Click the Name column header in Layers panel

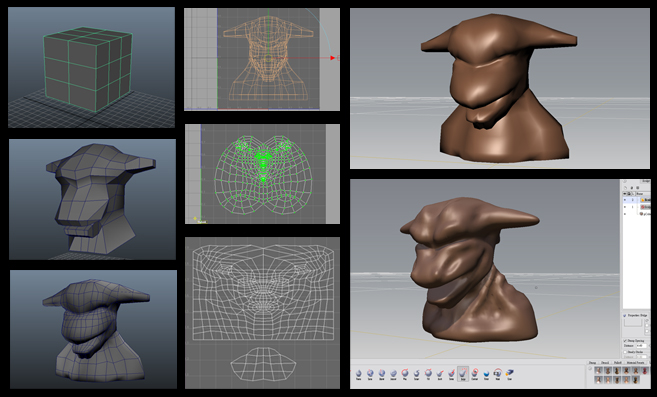click(x=643, y=194)
